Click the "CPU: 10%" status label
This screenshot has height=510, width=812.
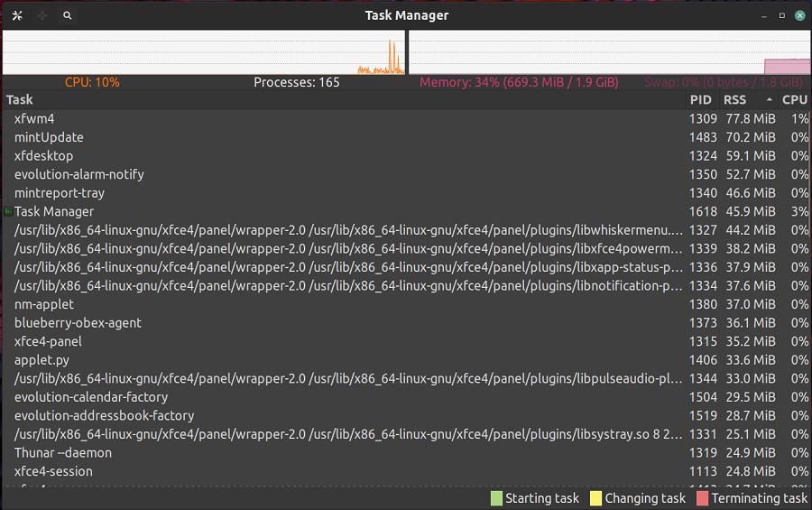point(92,82)
